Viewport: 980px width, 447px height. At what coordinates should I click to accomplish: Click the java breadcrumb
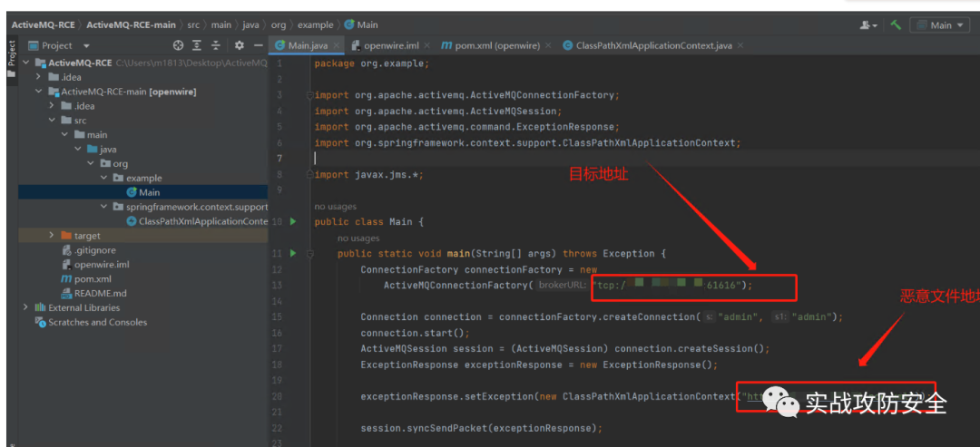[x=250, y=25]
